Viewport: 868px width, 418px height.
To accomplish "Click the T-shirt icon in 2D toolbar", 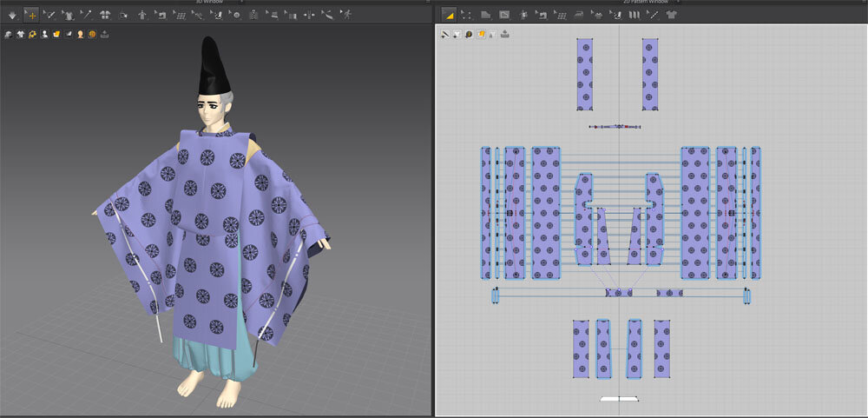I will tap(671, 15).
